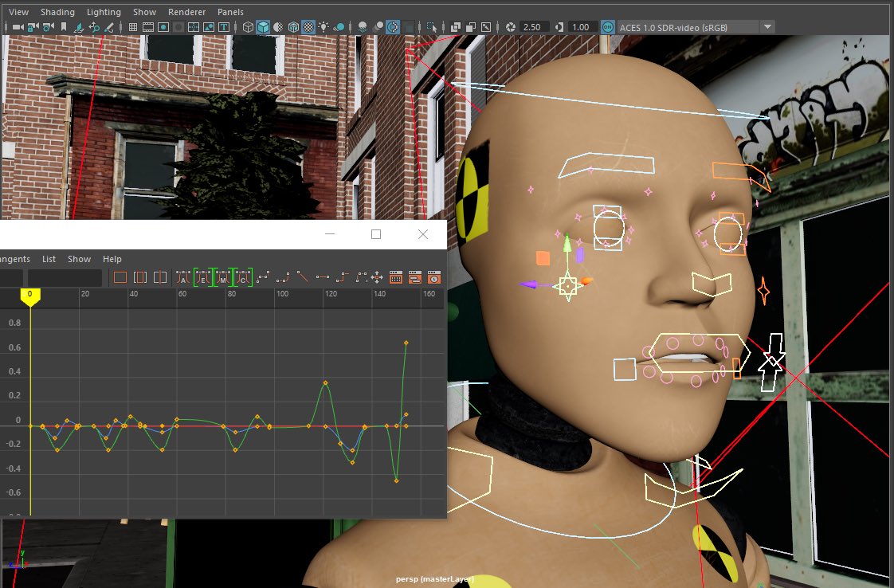Image resolution: width=894 pixels, height=588 pixels.
Task: Click the Use All Lights bulb icon
Action: click(x=323, y=27)
